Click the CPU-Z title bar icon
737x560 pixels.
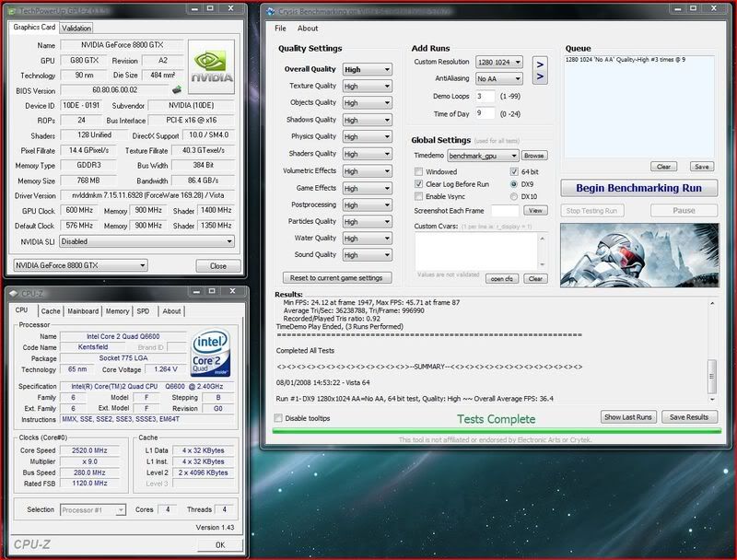coord(13,293)
